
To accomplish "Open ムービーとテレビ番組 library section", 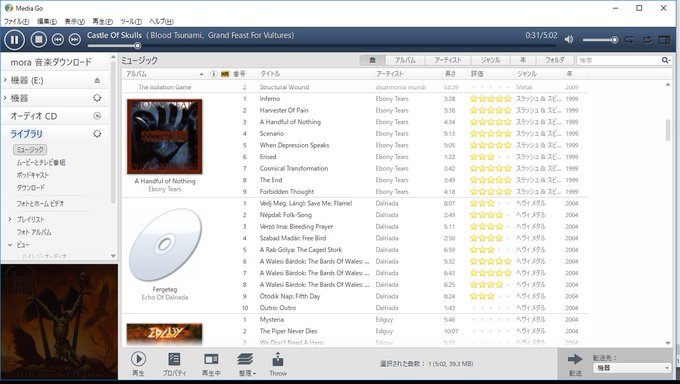I will pos(41,162).
